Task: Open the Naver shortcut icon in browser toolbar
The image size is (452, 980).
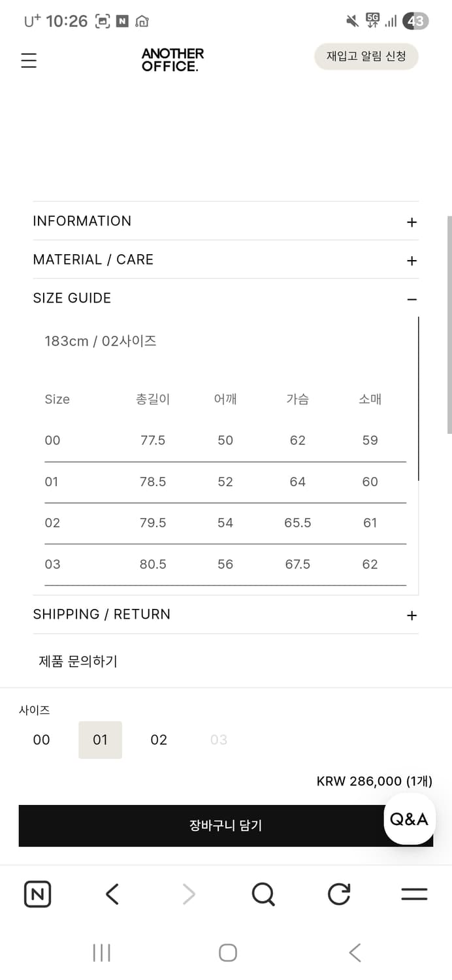Action: point(37,894)
